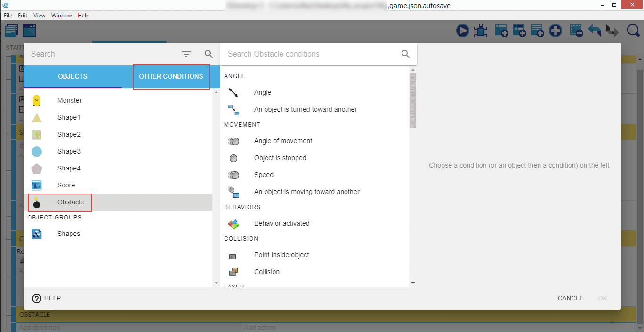This screenshot has height=332, width=644.
Task: Select the Shapes object group
Action: click(x=68, y=234)
